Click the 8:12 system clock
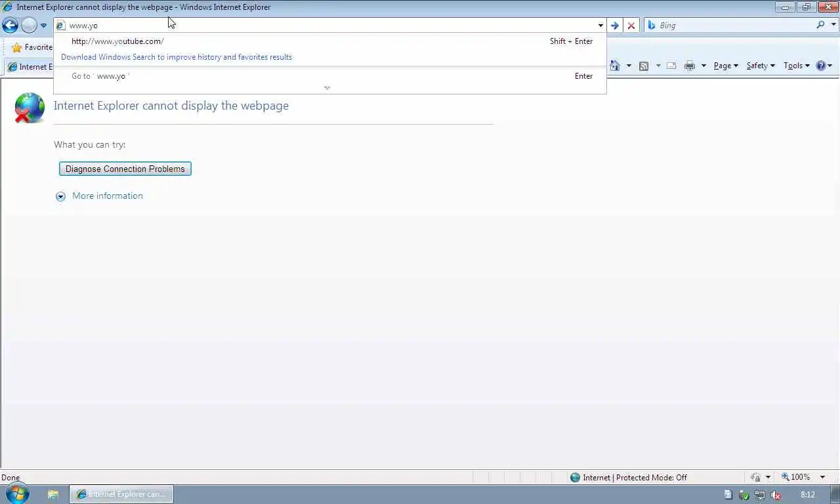The width and height of the screenshot is (840, 504). click(x=808, y=495)
